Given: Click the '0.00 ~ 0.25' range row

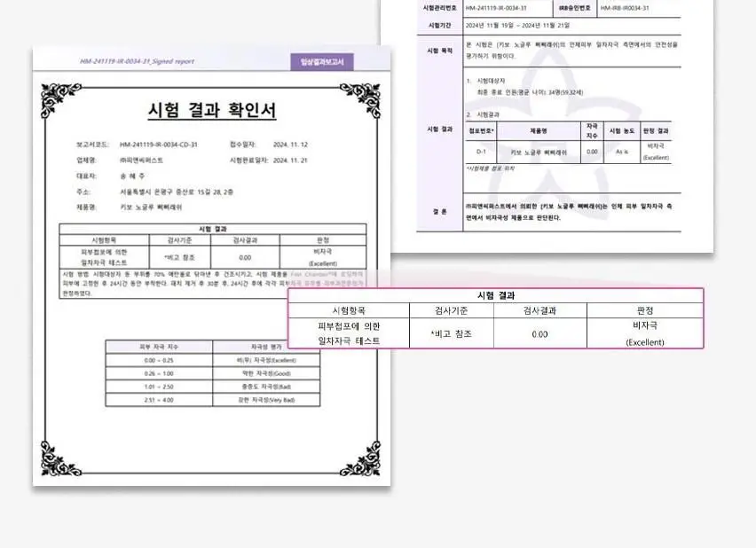Looking at the screenshot, I should [x=159, y=360].
